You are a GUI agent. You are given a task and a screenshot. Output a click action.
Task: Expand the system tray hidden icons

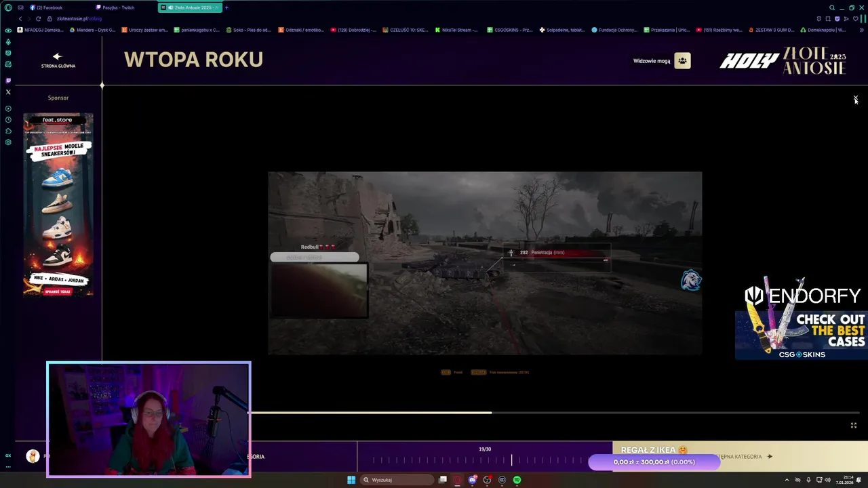787,480
